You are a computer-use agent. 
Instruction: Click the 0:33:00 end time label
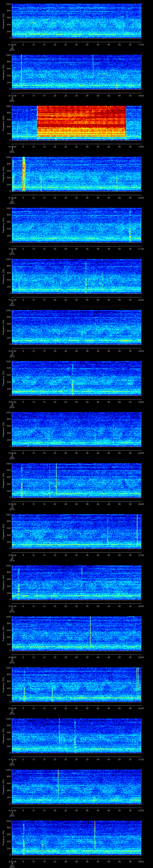[141, 862]
